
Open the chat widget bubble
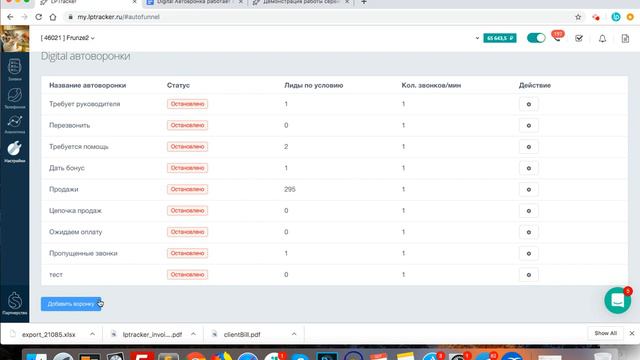click(x=618, y=300)
